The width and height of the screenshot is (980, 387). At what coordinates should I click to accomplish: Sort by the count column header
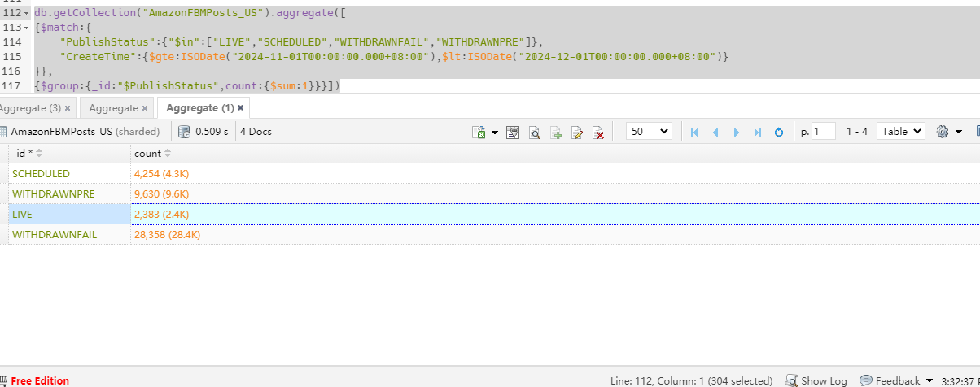[x=152, y=153]
